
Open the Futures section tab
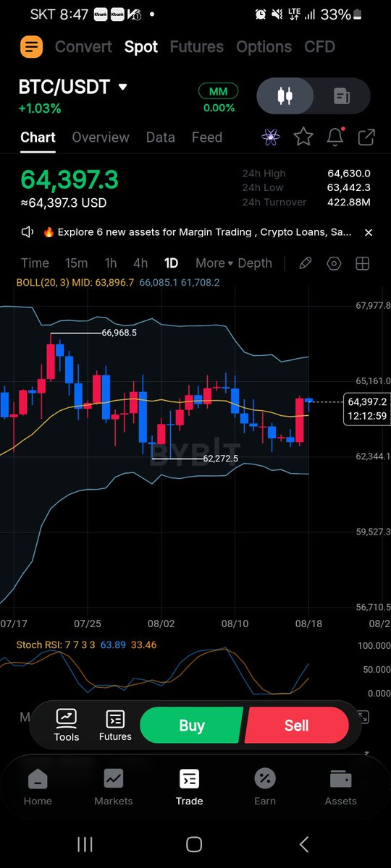coord(196,47)
